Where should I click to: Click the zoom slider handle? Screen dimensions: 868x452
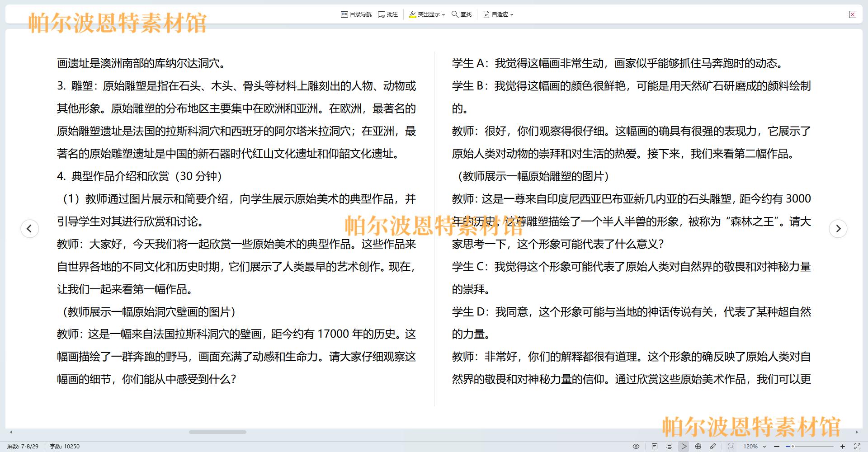tap(793, 446)
